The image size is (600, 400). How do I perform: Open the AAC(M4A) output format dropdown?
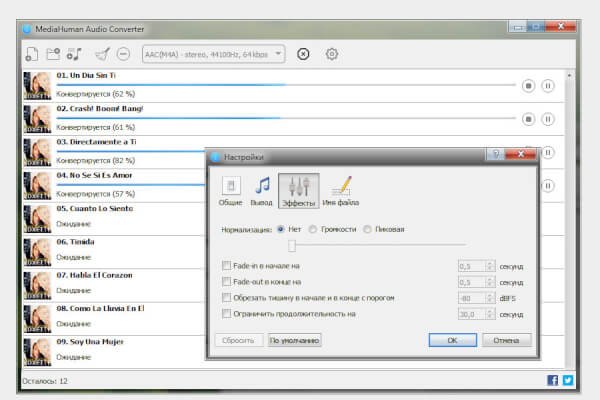pos(214,54)
